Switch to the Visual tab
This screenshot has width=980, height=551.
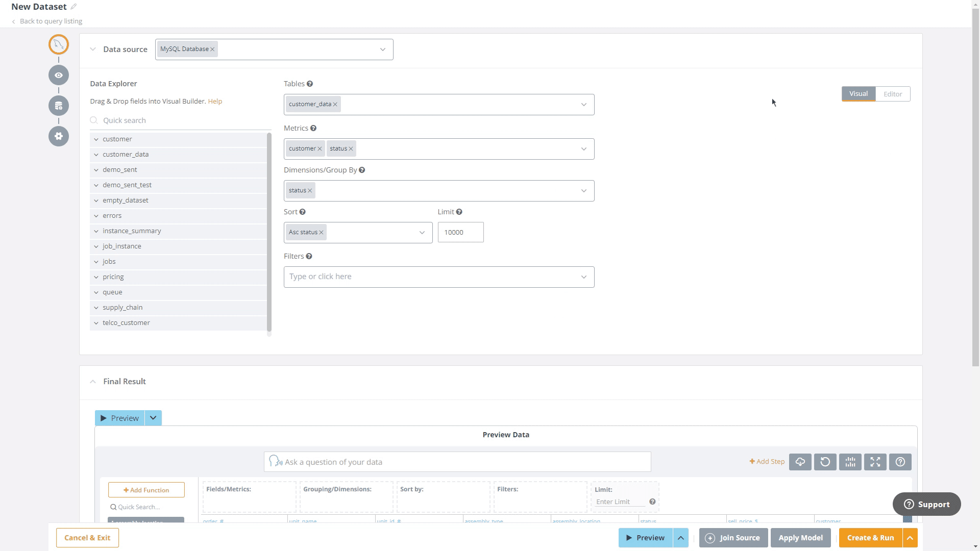pyautogui.click(x=858, y=93)
